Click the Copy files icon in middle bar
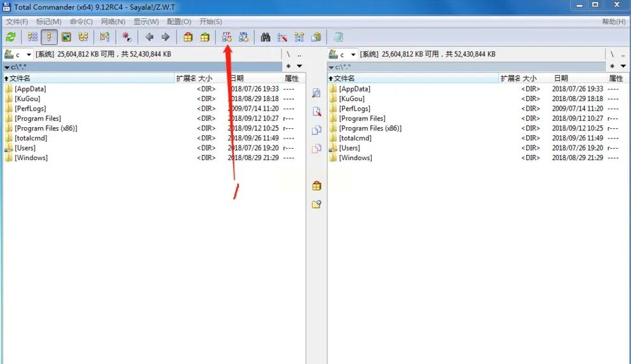The width and height of the screenshot is (631, 364). point(316,130)
